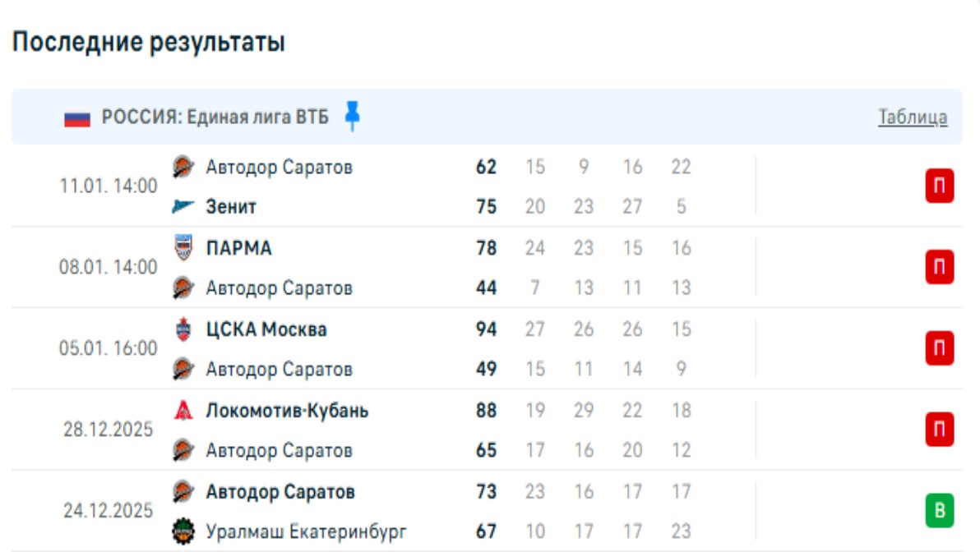
Task: Click the red П badge for ПАРМА match
Action: pos(940,268)
